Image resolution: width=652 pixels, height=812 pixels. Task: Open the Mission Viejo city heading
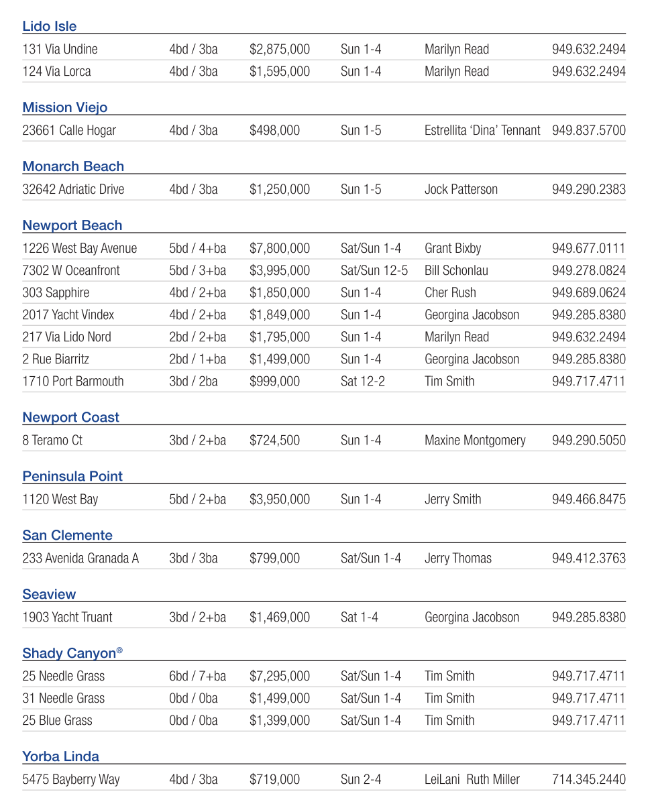click(x=64, y=107)
